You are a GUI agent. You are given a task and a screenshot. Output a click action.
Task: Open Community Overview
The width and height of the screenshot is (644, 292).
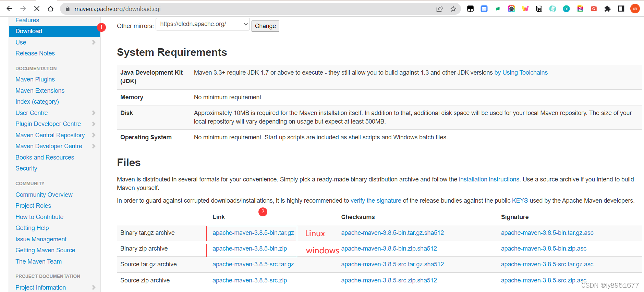click(44, 195)
